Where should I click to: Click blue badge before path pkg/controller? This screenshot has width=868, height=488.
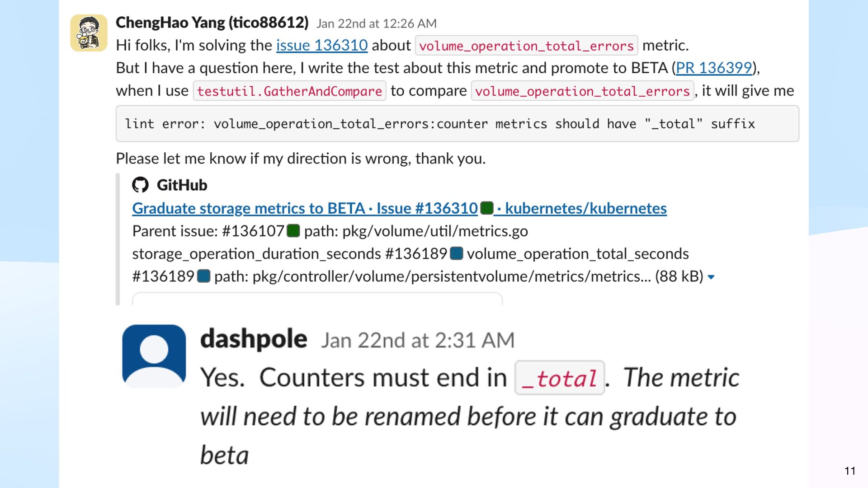(x=204, y=276)
